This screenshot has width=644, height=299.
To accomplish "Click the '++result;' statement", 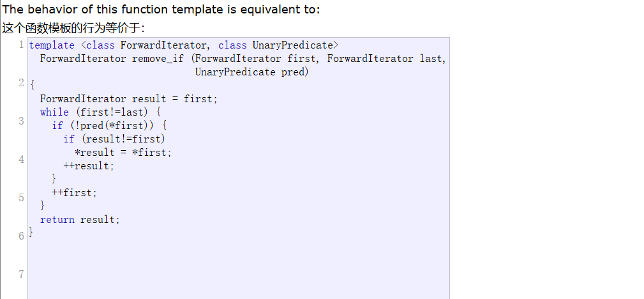I will (x=89, y=166).
